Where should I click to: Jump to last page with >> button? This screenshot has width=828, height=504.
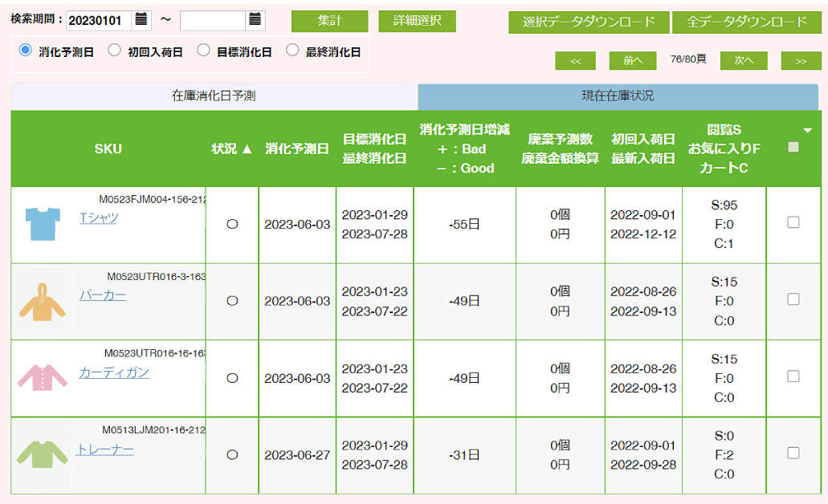801,61
